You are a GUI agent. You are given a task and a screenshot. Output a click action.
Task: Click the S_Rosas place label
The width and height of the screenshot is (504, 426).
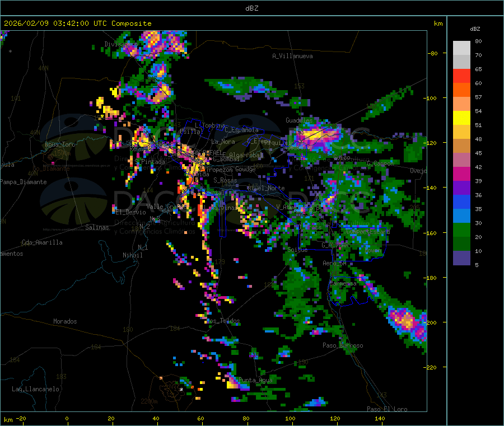tap(225, 181)
